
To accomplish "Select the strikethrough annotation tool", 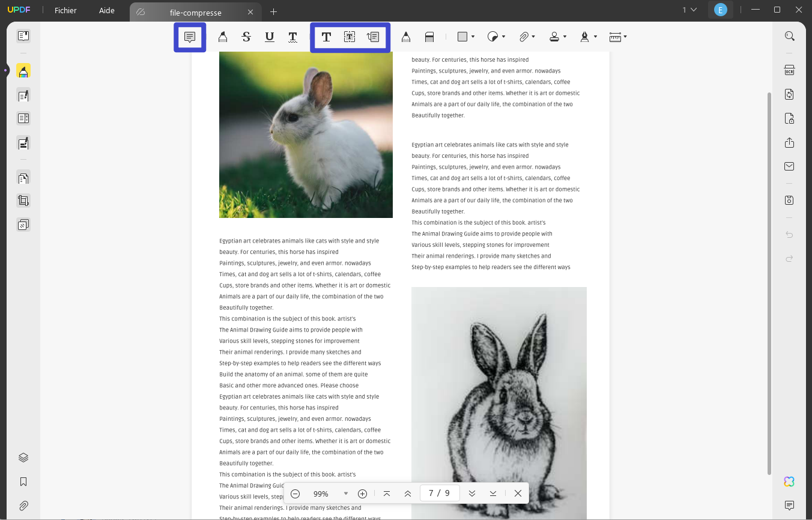I will pos(246,37).
